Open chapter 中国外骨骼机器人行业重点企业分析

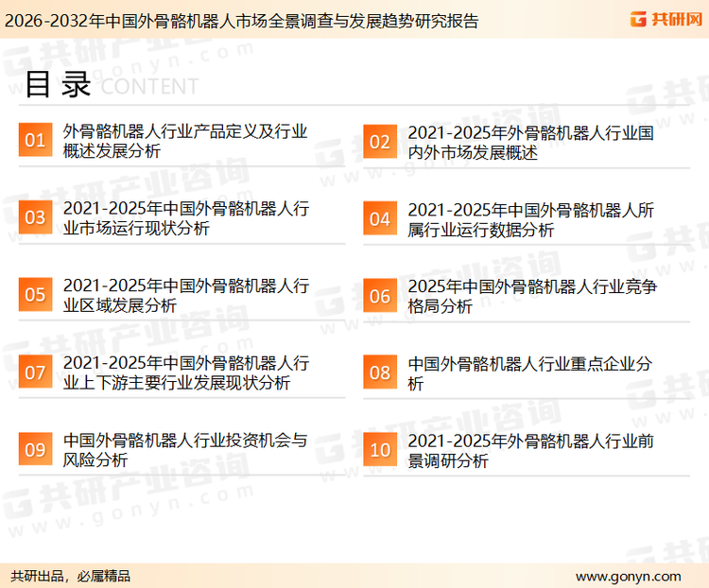click(529, 373)
